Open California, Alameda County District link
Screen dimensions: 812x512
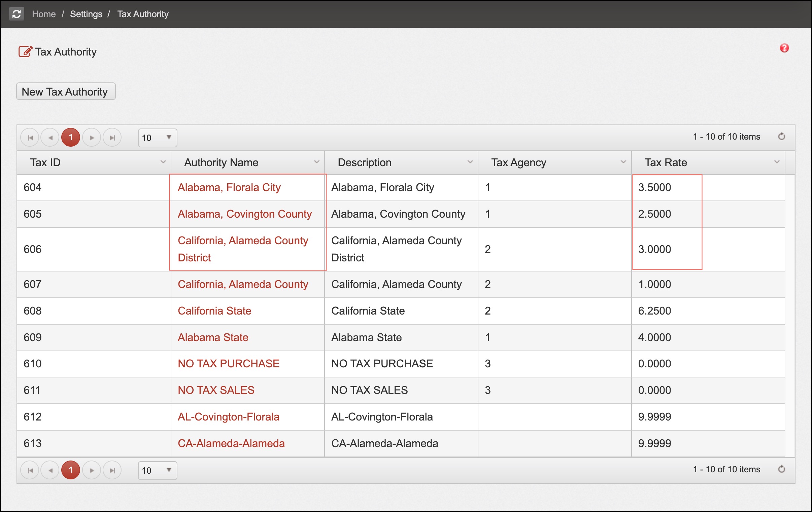pos(243,249)
